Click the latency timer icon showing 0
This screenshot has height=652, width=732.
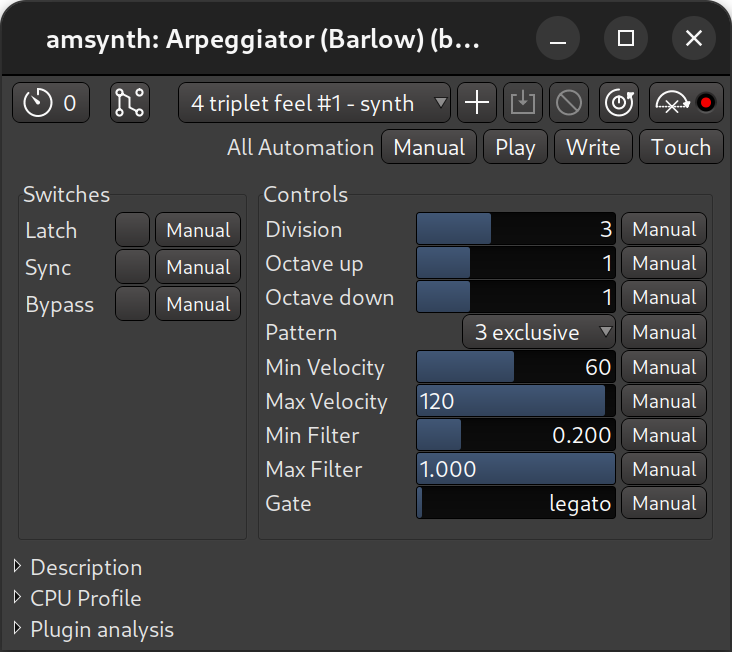coord(50,103)
